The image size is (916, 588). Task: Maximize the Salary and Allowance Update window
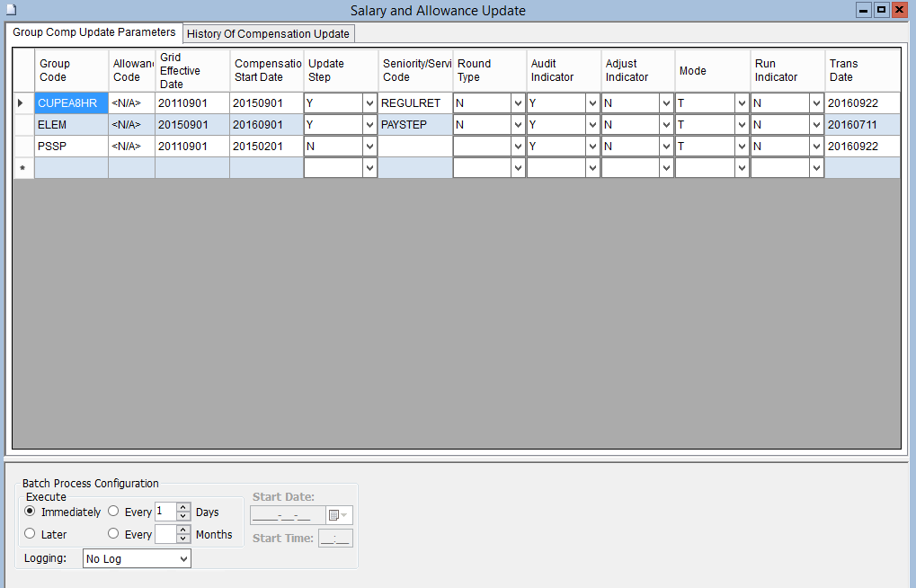[x=881, y=10]
